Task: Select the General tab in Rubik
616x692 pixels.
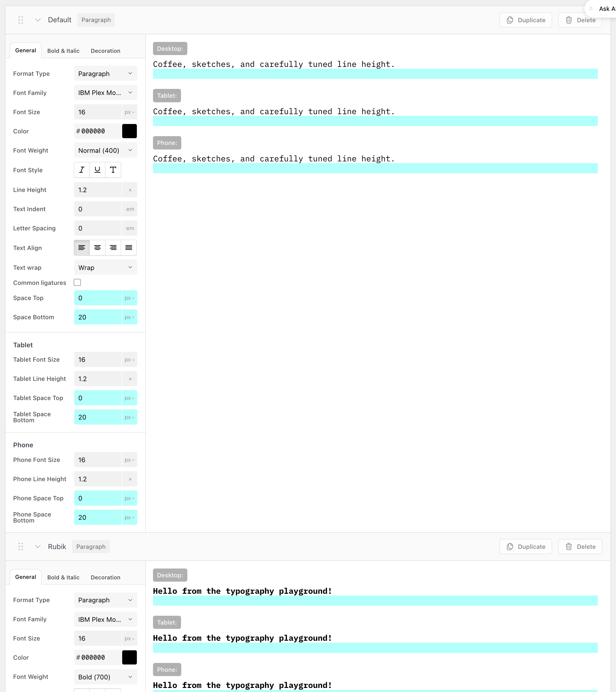Action: (26, 577)
